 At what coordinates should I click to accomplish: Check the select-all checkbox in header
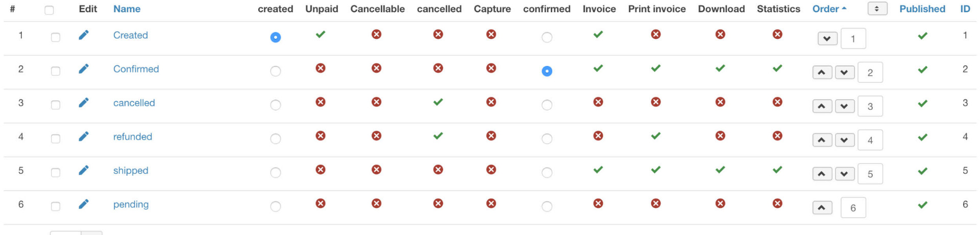(49, 10)
